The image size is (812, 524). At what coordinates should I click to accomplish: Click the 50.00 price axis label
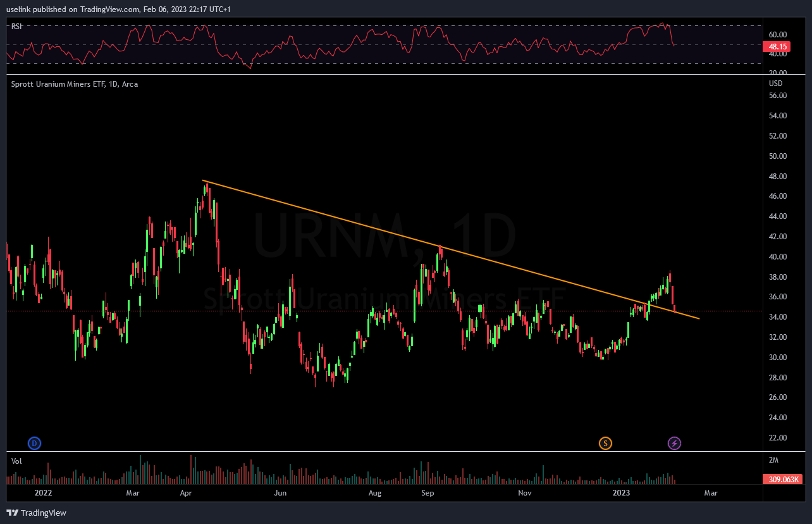777,156
